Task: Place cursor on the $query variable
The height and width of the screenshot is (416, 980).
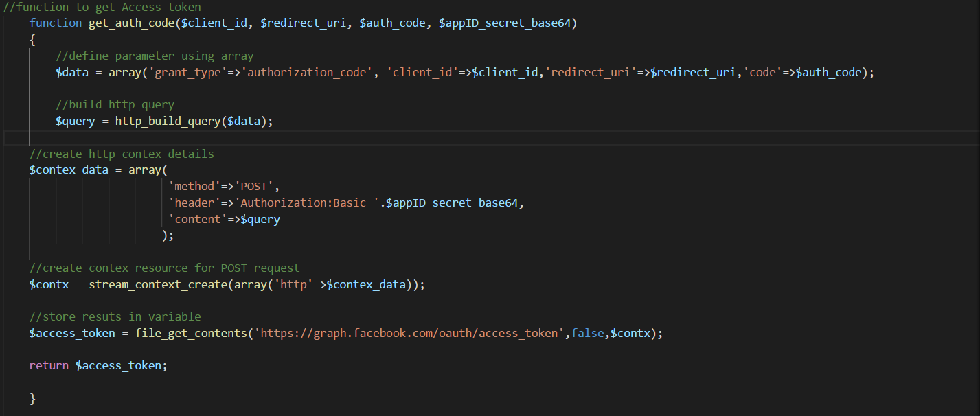Action: 74,121
